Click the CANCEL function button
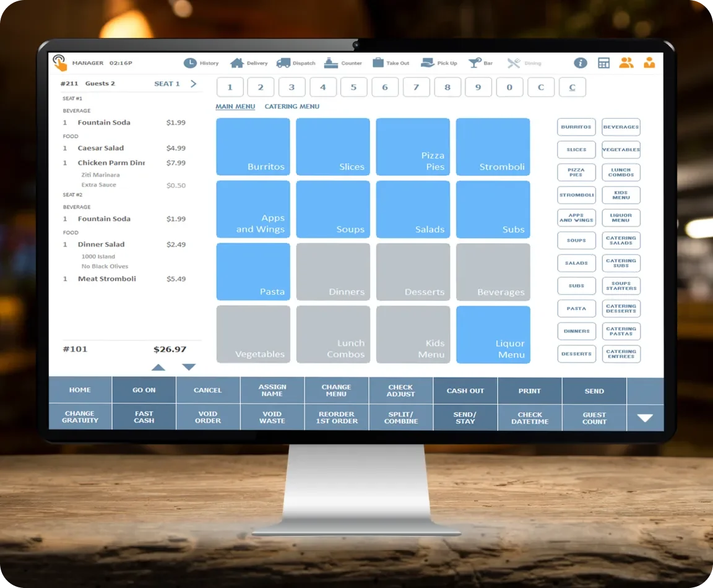Screen dimensions: 713x588 208,390
